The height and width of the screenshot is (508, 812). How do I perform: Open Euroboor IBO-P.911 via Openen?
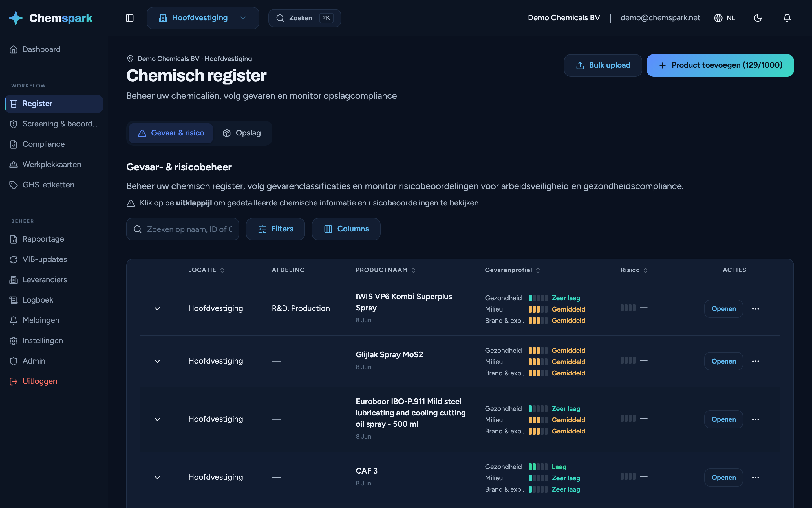(723, 419)
